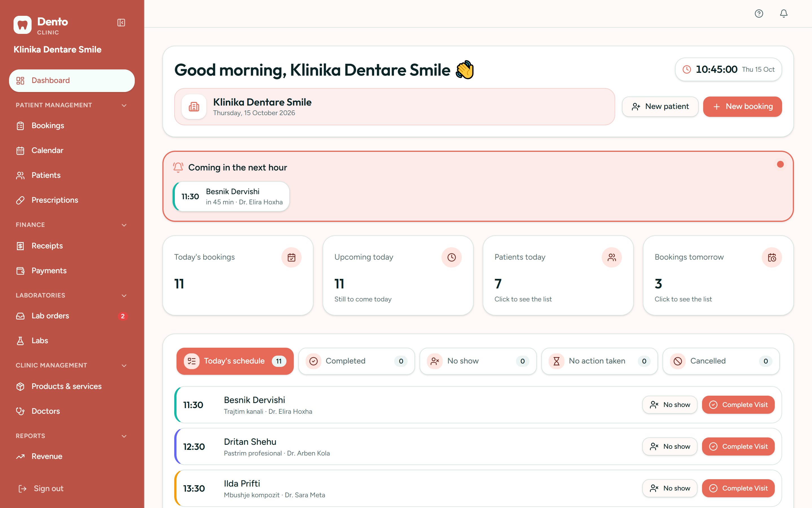Switch to the No show tab
812x508 pixels.
[478, 361]
